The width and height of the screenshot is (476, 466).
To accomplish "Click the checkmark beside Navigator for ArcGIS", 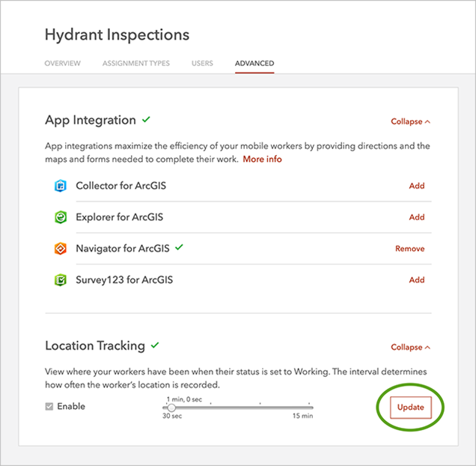I will pos(179,247).
